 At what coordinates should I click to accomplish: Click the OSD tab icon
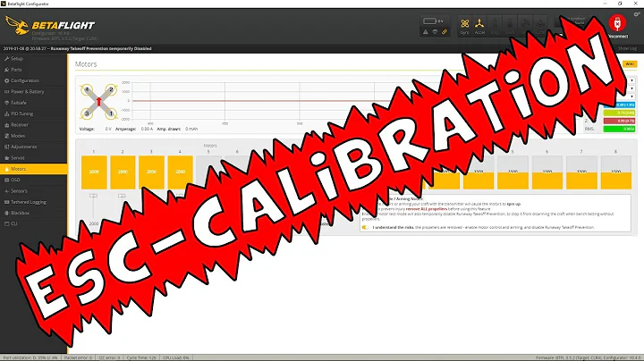tap(6, 180)
